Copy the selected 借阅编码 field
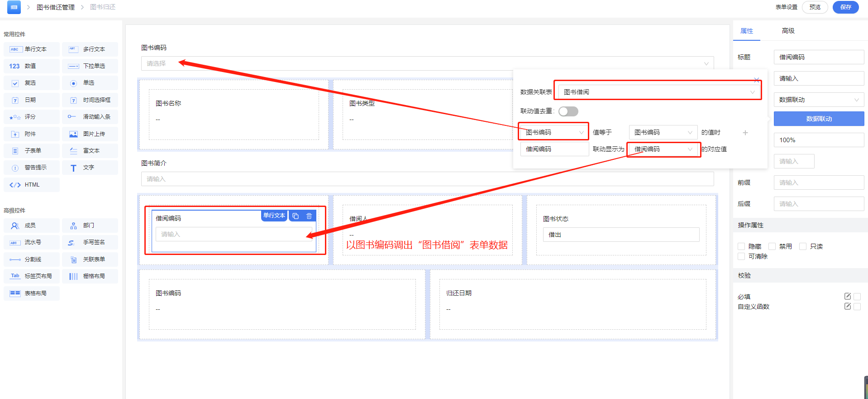The width and height of the screenshot is (868, 399). 296,216
